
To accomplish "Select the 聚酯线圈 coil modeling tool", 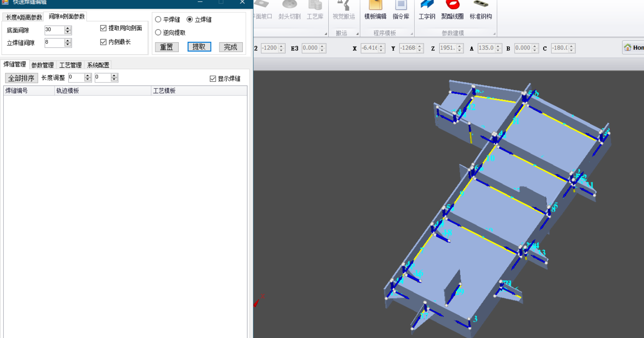I will (452, 10).
